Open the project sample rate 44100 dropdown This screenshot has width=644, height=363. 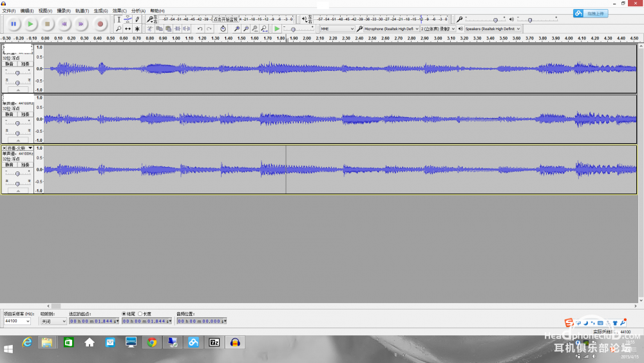coord(17,321)
